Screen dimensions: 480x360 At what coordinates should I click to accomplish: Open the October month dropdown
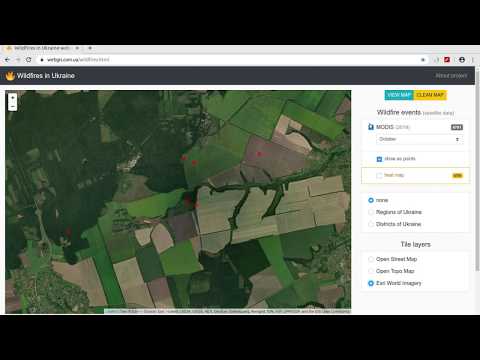pyautogui.click(x=419, y=139)
